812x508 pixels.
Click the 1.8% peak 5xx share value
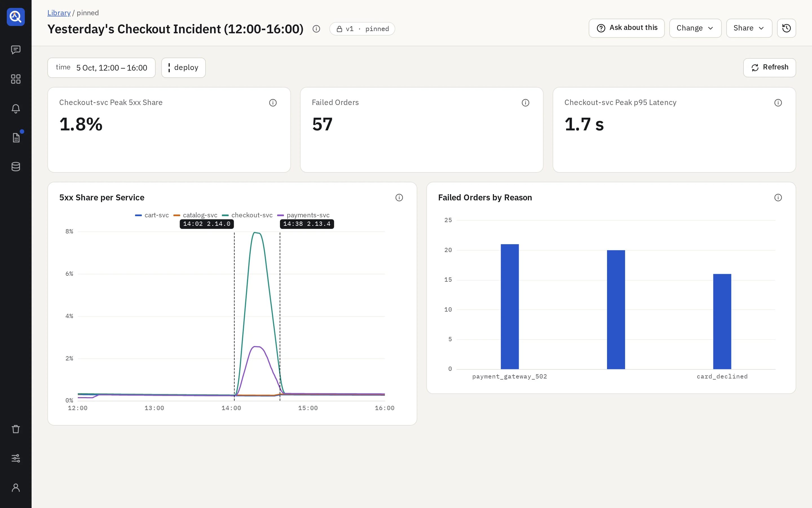pyautogui.click(x=81, y=124)
